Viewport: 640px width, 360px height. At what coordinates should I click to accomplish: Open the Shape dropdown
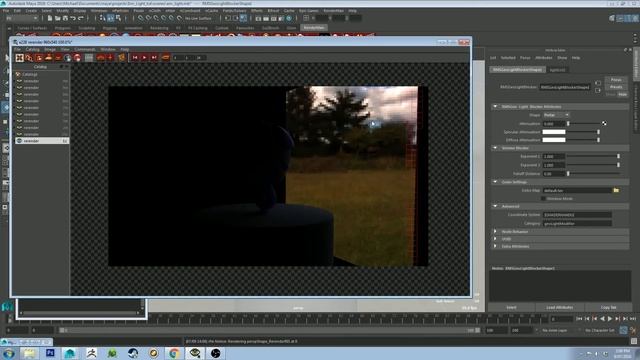[x=556, y=115]
